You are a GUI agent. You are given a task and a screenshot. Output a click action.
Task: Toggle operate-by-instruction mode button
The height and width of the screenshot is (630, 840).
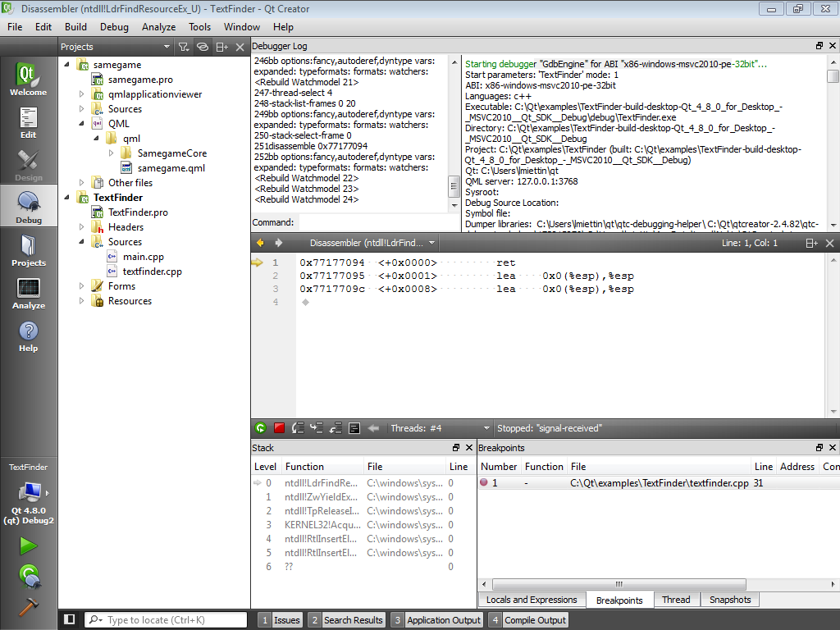point(354,428)
